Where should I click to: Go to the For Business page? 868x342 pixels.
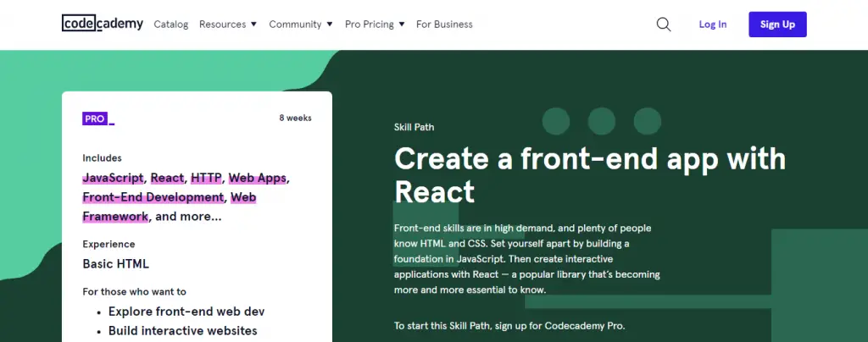coord(444,25)
